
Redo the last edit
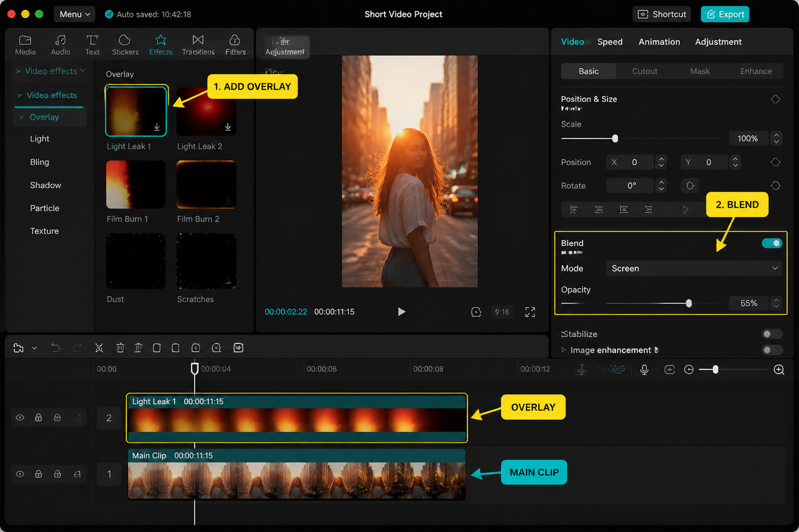[78, 348]
